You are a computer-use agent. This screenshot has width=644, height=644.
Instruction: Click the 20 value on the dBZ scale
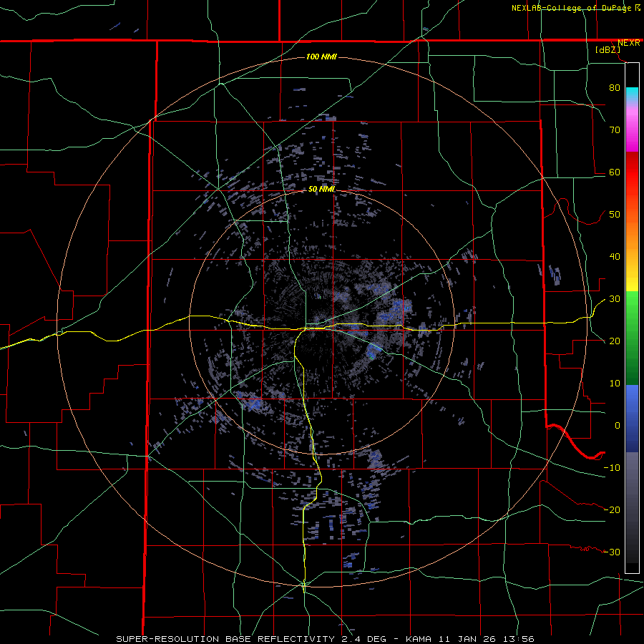615,341
